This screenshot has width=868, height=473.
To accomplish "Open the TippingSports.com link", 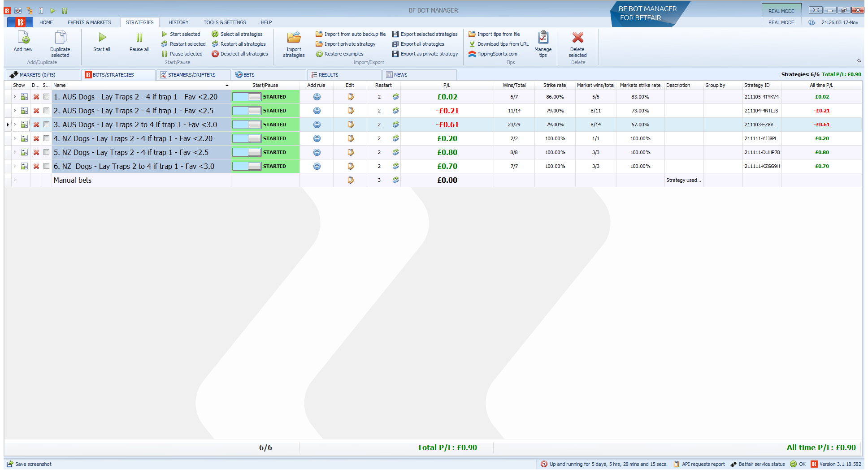I will click(x=493, y=54).
